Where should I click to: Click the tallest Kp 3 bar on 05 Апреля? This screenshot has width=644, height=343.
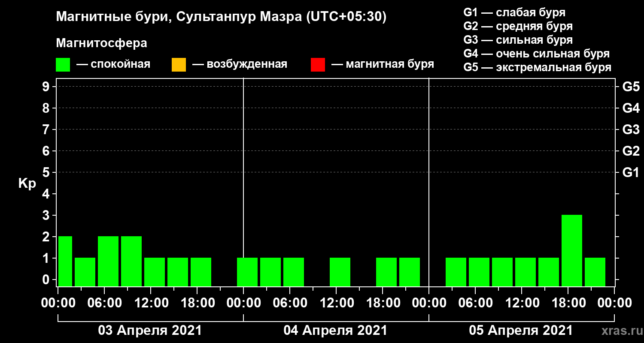572,250
